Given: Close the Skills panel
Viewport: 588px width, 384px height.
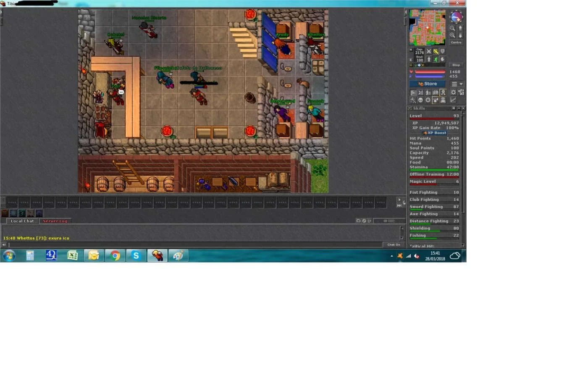Looking at the screenshot, I should pyautogui.click(x=463, y=108).
